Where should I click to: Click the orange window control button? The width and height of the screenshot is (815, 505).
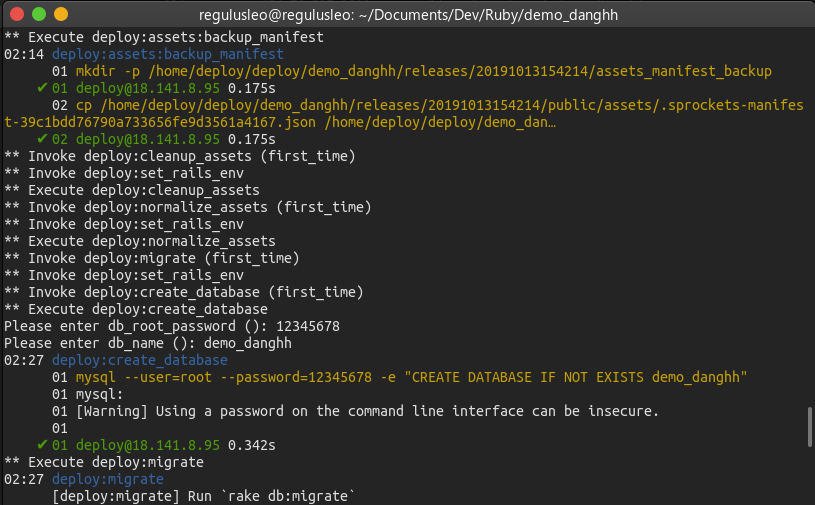61,14
